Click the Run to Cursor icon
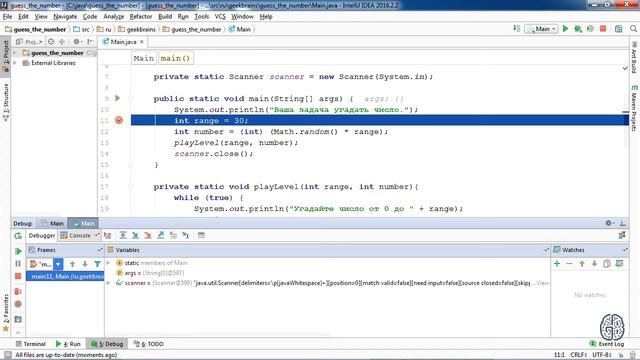 tap(186, 236)
